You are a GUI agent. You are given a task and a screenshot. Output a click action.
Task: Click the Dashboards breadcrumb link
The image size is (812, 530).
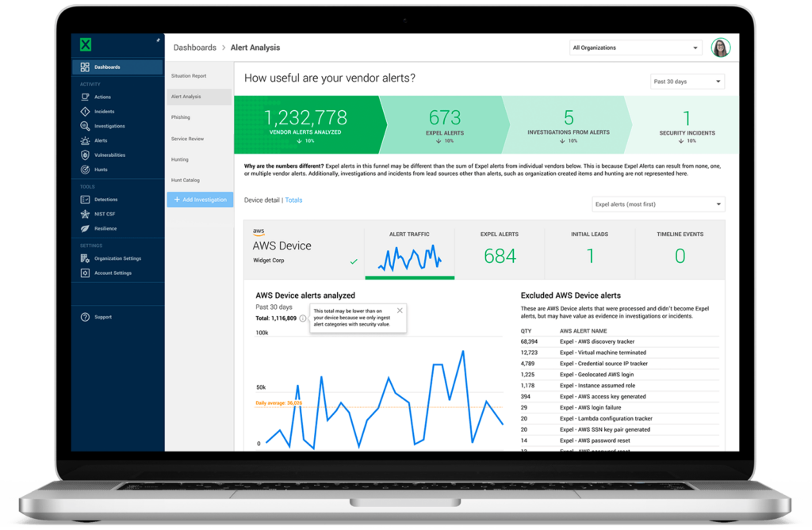click(195, 48)
